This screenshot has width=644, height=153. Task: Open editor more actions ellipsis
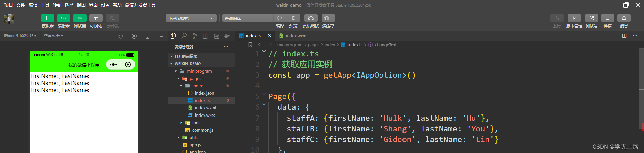(635, 36)
